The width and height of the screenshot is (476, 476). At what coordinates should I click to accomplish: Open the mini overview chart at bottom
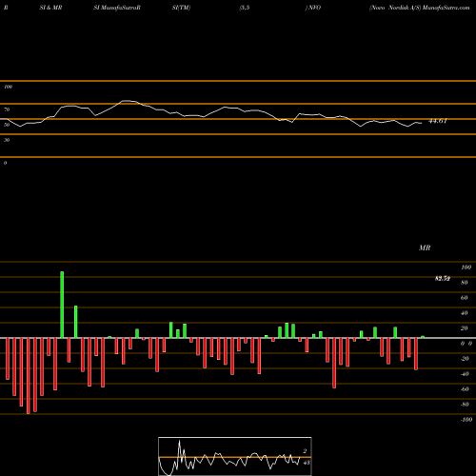tap(235, 456)
